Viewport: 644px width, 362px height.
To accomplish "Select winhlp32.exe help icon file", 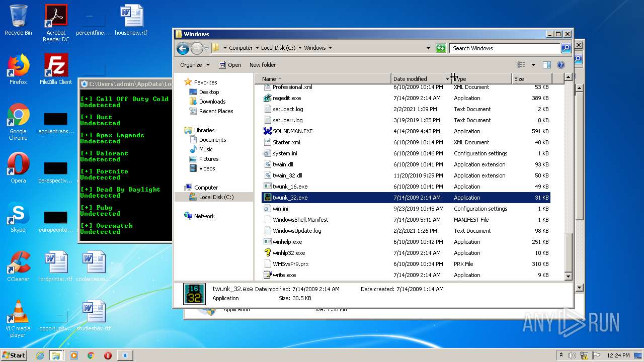I will pos(268,253).
